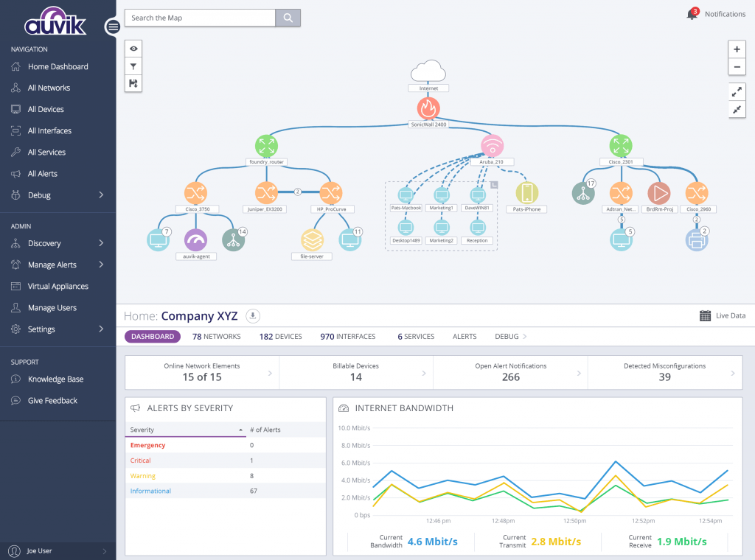This screenshot has height=560, width=755.
Task: Select the Pats-iPhone device node
Action: 526,193
